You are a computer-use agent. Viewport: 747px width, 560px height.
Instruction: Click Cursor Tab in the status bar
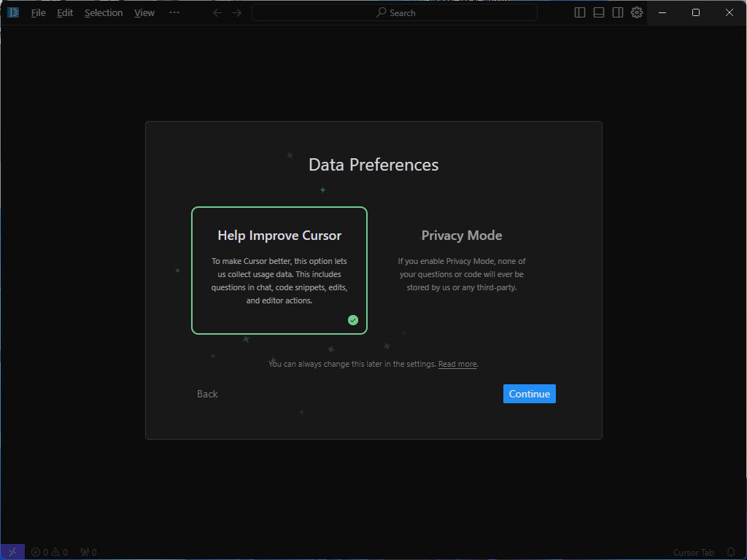(x=693, y=553)
